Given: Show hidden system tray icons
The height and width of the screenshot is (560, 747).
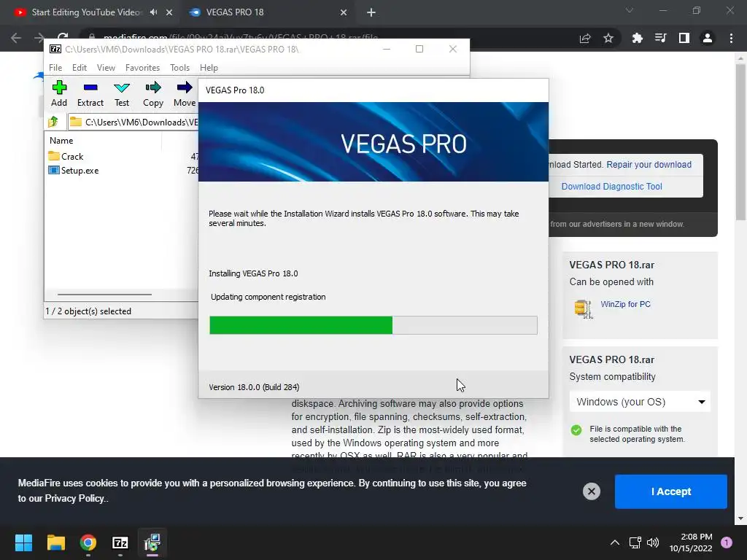Looking at the screenshot, I should pyautogui.click(x=615, y=542).
